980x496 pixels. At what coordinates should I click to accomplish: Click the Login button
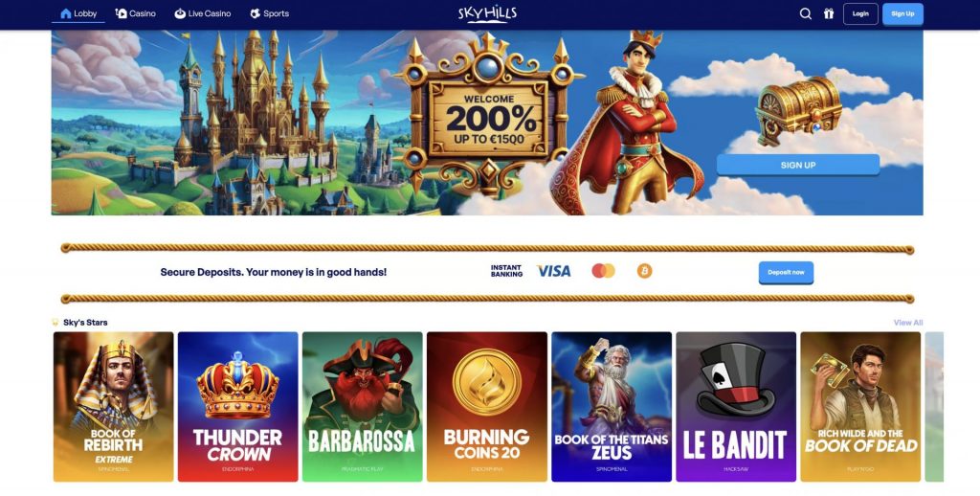point(860,13)
